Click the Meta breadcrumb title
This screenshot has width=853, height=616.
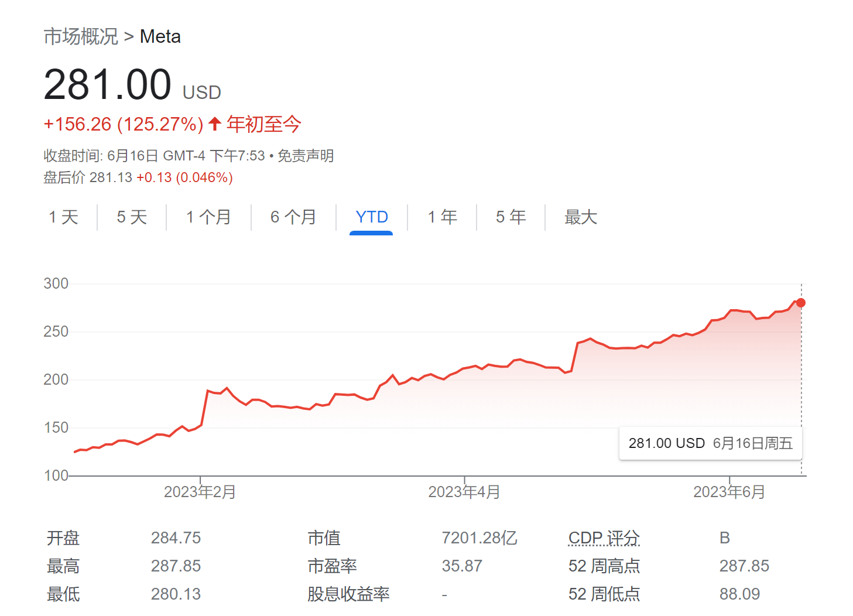point(160,36)
